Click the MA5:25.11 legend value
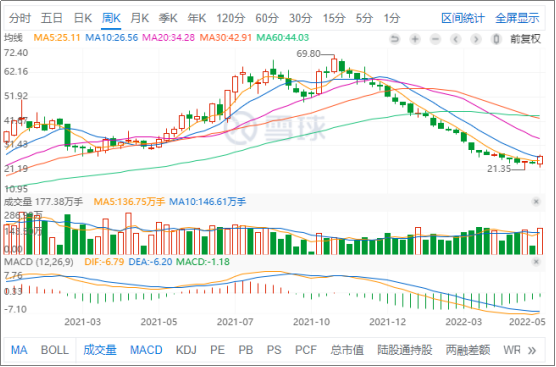 click(57, 38)
